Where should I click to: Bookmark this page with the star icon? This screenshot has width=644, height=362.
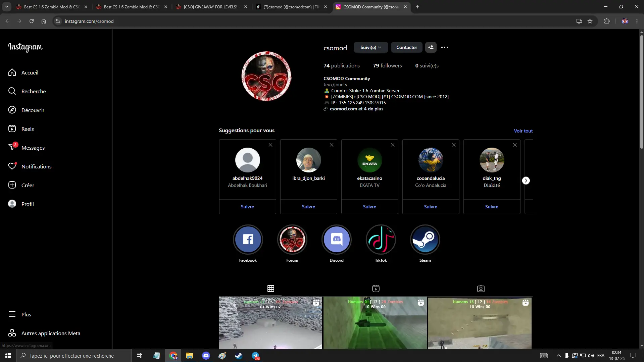click(590, 21)
